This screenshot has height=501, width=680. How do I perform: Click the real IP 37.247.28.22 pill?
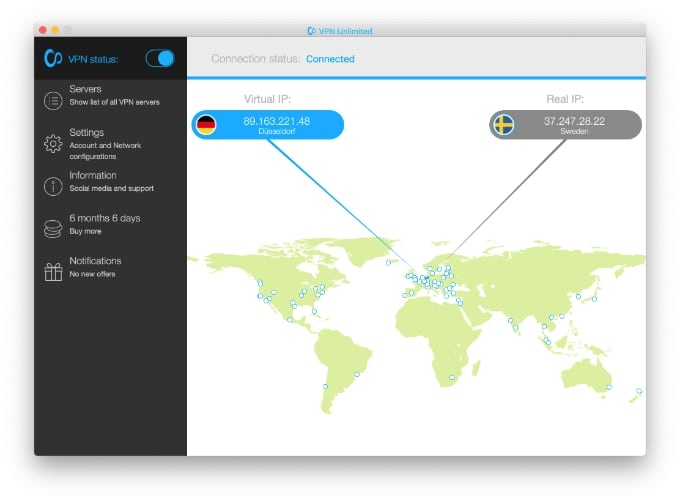point(565,125)
